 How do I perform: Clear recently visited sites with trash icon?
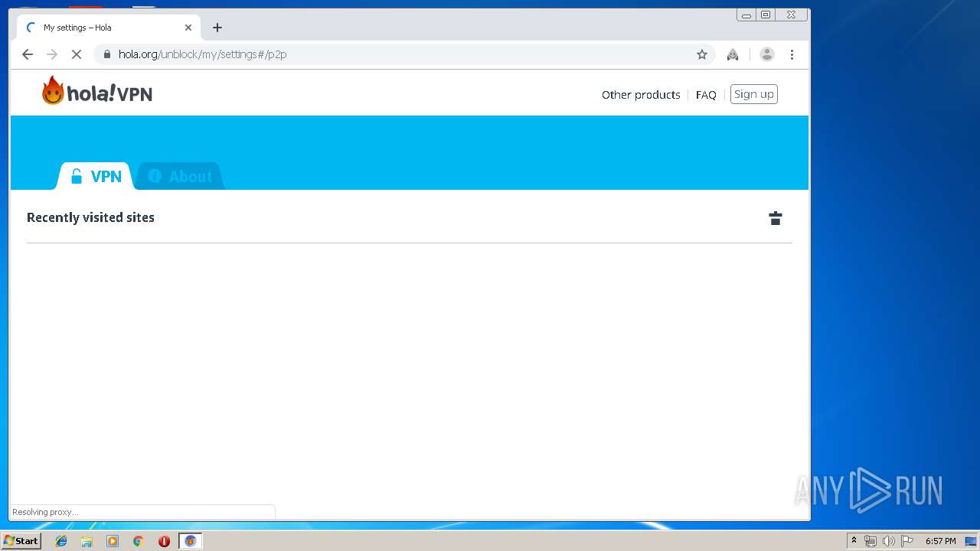pyautogui.click(x=776, y=218)
